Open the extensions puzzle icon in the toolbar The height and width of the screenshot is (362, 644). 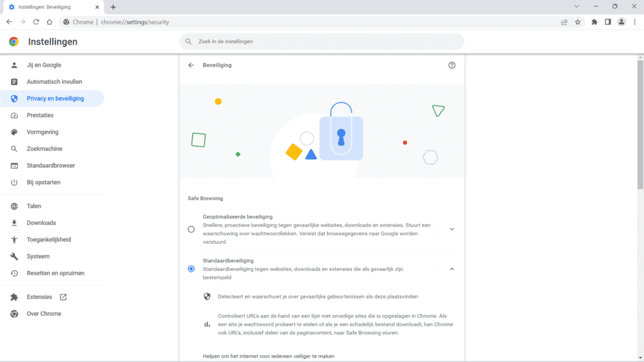pyautogui.click(x=594, y=22)
